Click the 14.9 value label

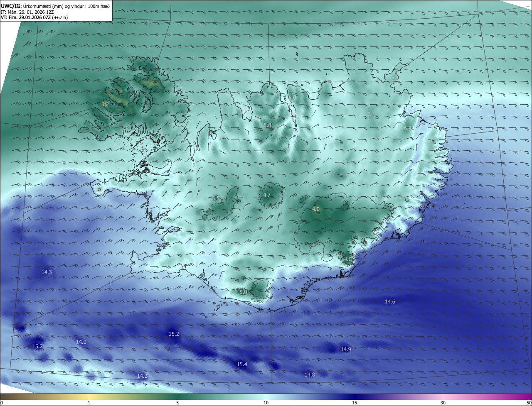[346, 349]
